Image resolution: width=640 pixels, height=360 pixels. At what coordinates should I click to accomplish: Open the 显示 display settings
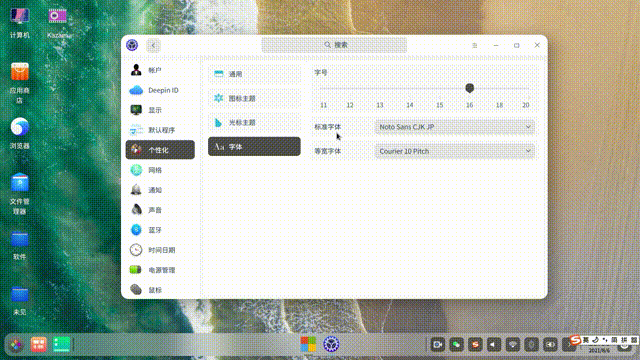point(160,110)
